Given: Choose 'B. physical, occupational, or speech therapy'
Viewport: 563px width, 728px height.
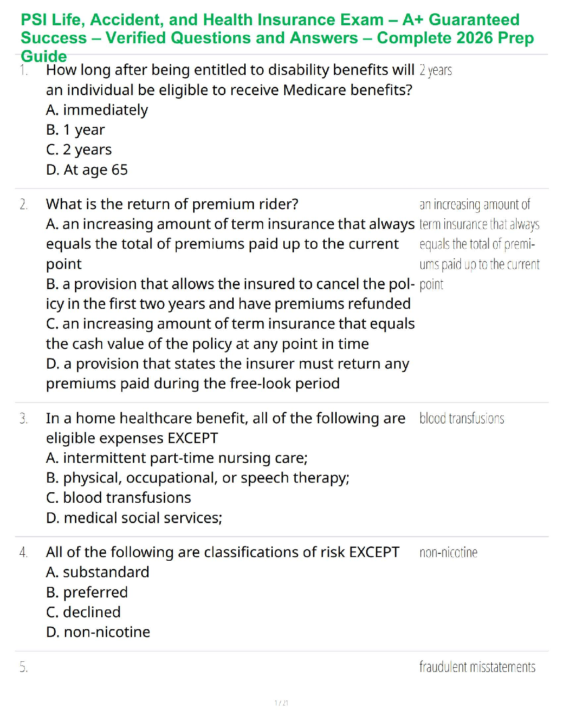Looking at the screenshot, I should coord(198,478).
